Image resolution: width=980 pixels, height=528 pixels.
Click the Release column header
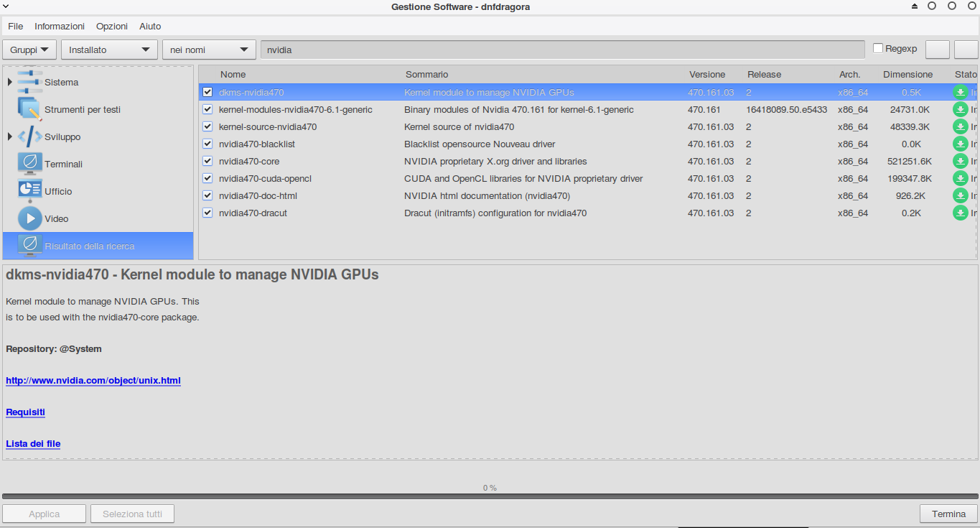click(764, 74)
